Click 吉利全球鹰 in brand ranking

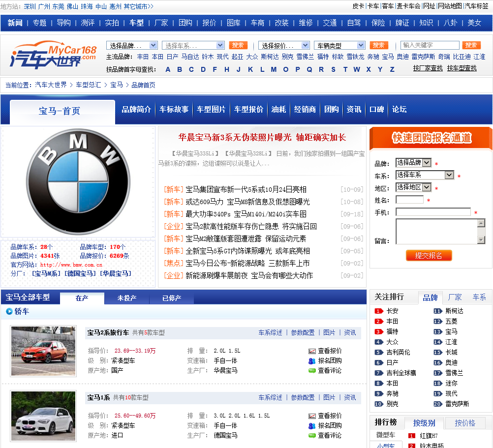401,373
